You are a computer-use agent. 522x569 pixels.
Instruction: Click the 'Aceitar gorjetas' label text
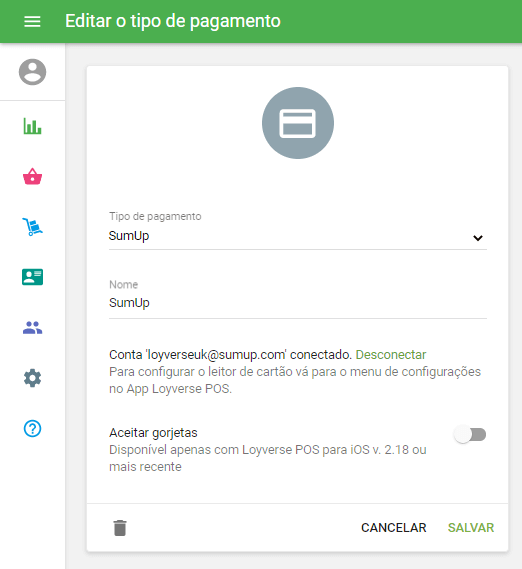pyautogui.click(x=153, y=433)
